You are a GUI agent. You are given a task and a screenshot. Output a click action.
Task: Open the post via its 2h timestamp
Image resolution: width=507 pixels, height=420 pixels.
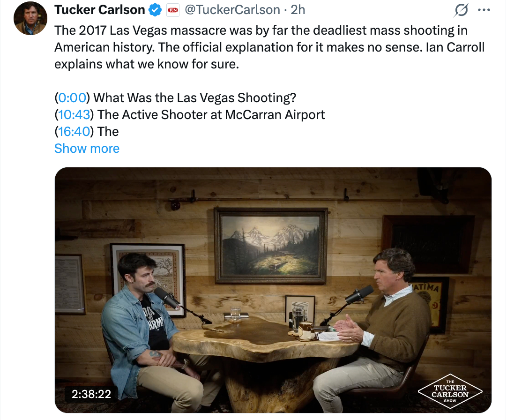click(x=298, y=9)
